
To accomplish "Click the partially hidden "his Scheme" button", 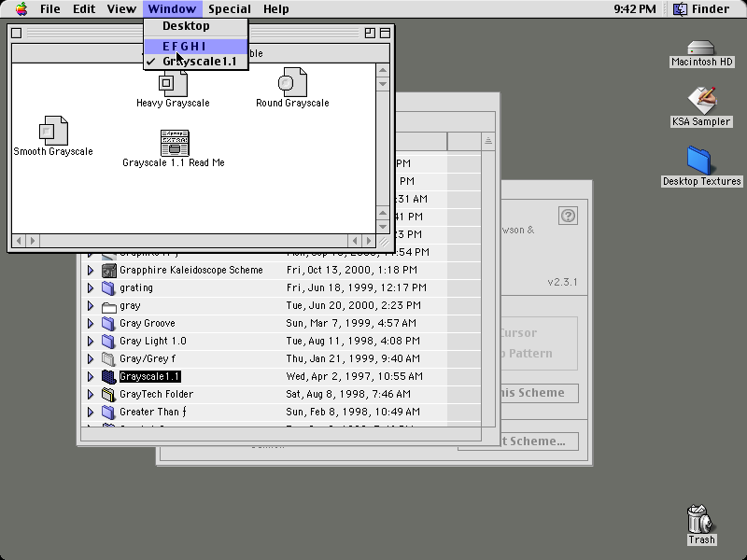I will pyautogui.click(x=540, y=393).
